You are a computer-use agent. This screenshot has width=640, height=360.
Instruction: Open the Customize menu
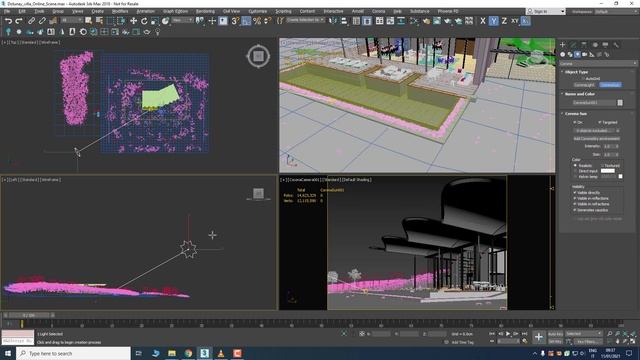pyautogui.click(x=258, y=11)
